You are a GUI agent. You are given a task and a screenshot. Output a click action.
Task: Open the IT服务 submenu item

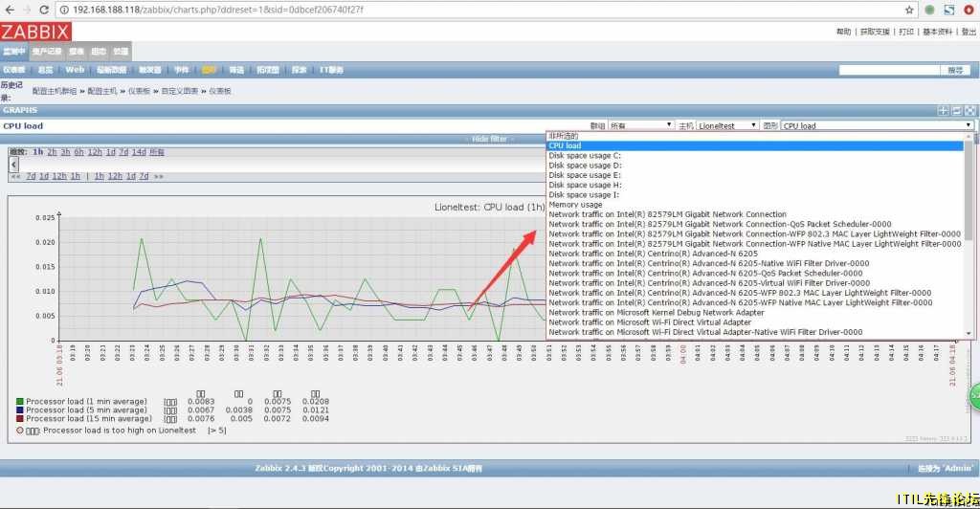(331, 70)
